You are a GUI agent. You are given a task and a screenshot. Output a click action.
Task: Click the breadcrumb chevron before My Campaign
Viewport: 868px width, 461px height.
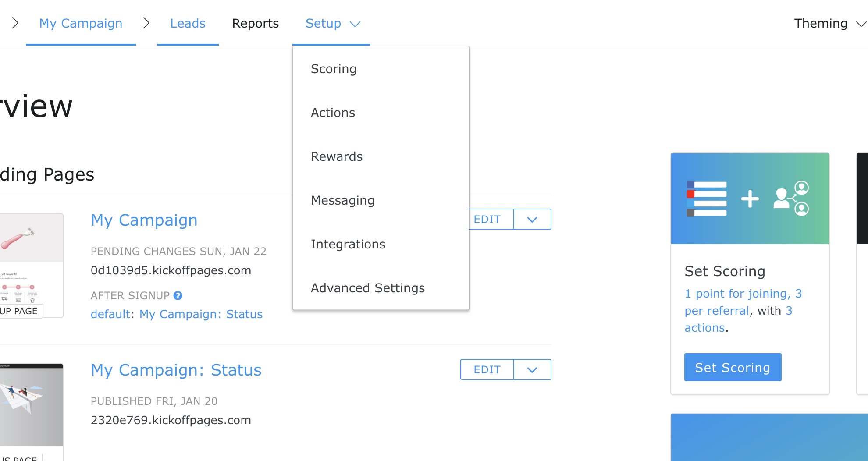pos(16,23)
